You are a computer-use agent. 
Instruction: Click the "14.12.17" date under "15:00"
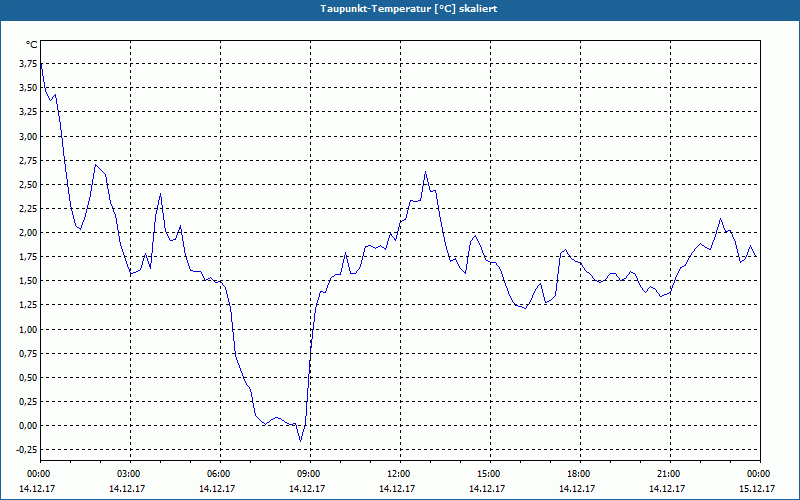pyautogui.click(x=487, y=488)
